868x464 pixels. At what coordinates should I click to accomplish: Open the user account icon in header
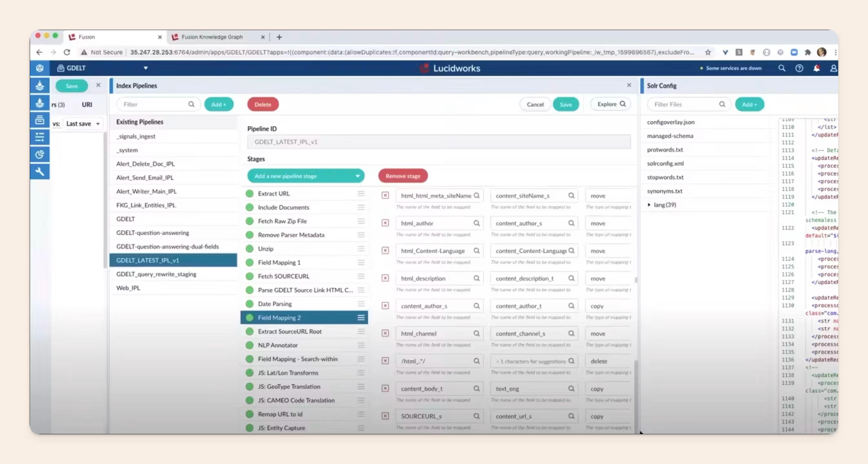pos(833,68)
